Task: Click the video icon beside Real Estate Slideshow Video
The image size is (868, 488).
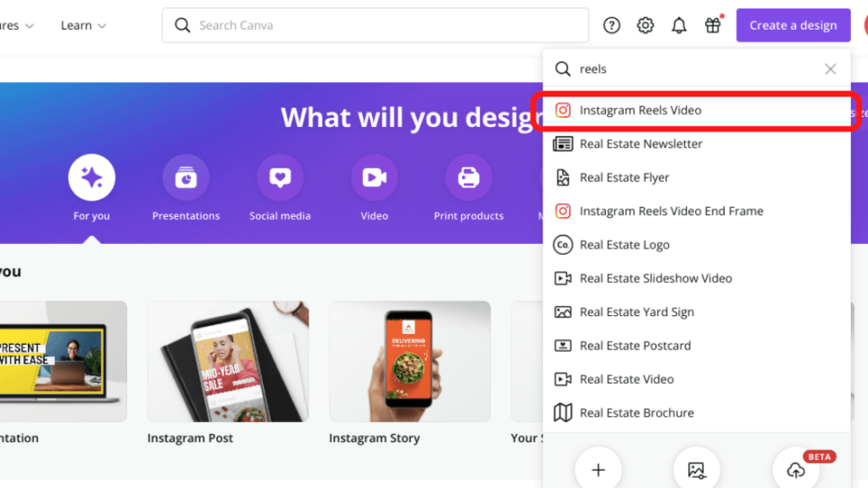Action: pyautogui.click(x=563, y=278)
